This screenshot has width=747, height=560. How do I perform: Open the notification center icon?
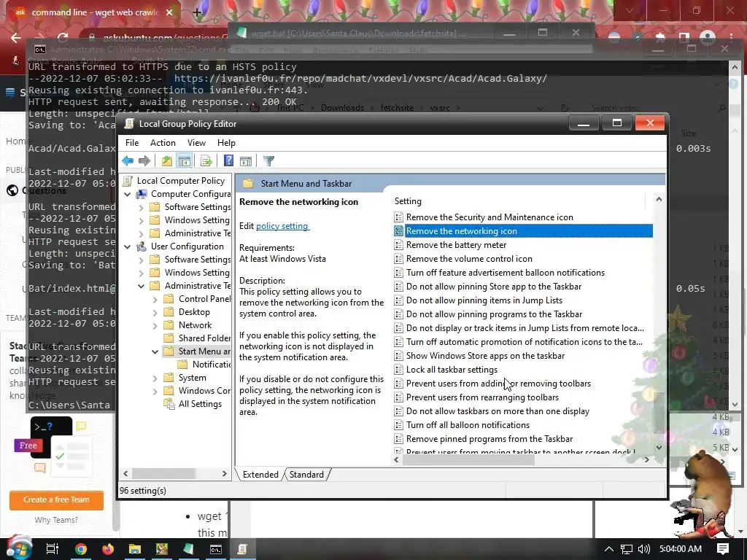pyautogui.click(x=723, y=549)
